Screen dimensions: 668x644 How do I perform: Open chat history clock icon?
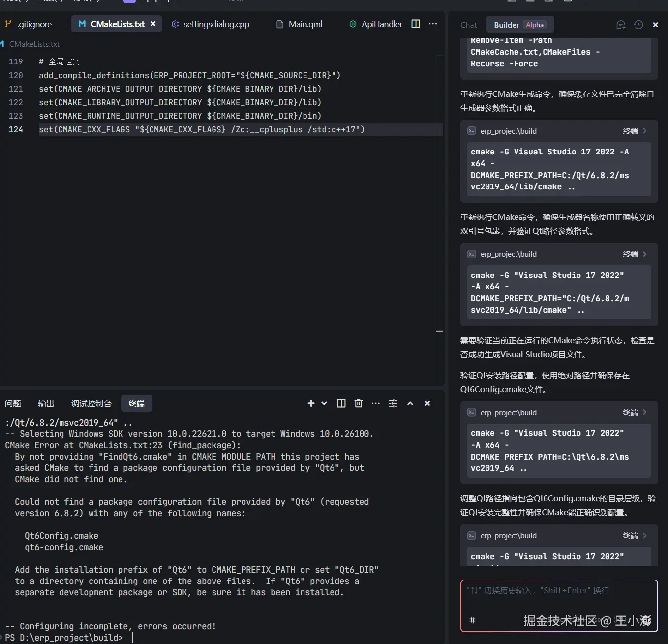pyautogui.click(x=638, y=25)
